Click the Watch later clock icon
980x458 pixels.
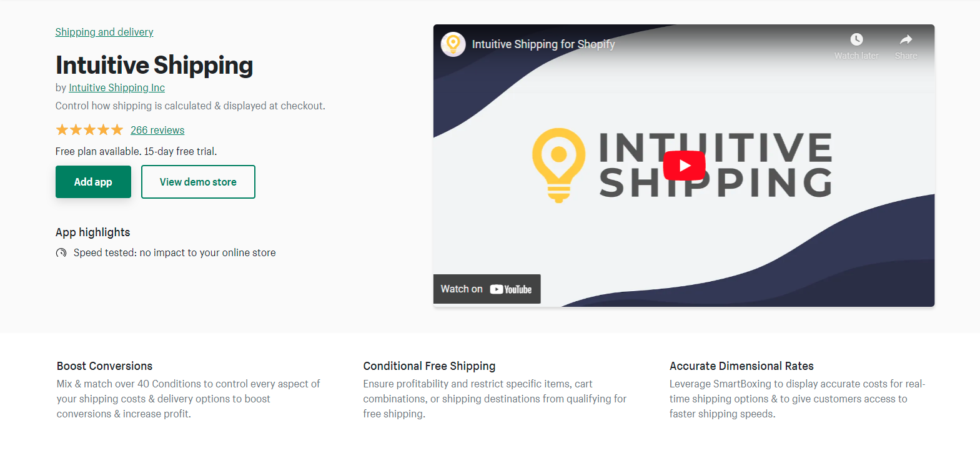(x=856, y=39)
